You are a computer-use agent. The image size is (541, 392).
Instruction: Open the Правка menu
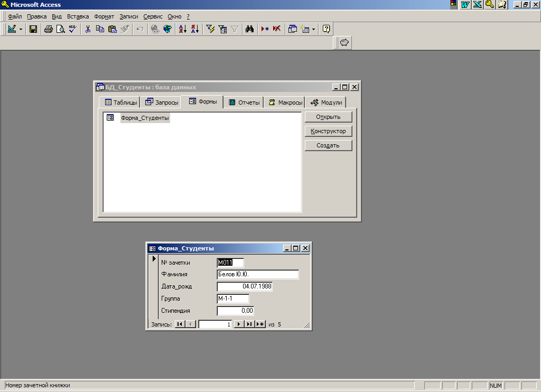(x=36, y=16)
